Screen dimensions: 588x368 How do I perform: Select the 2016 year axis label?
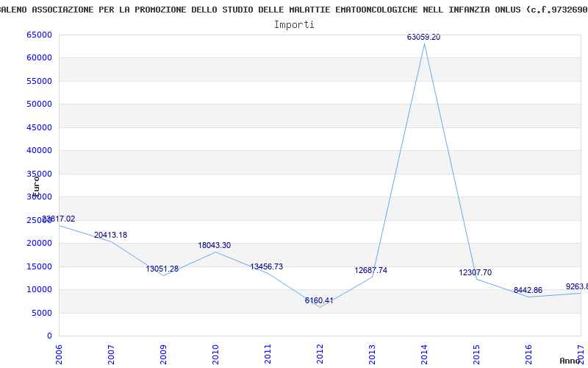(528, 355)
